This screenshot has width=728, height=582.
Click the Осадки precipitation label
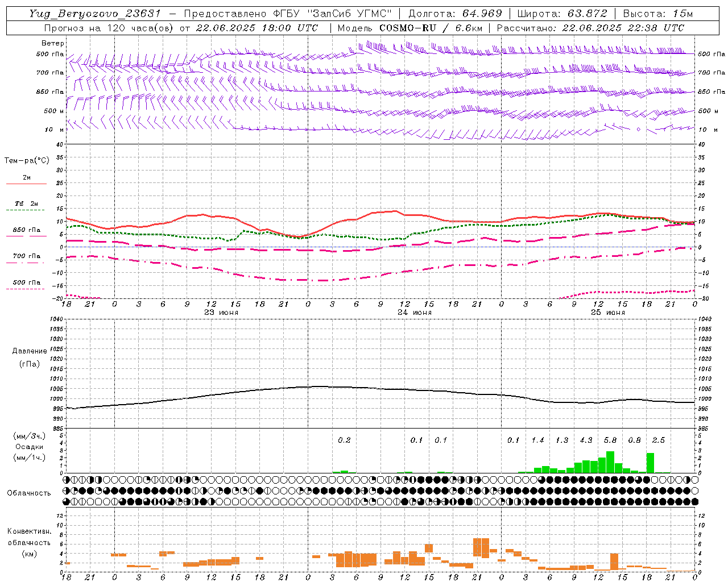coord(29,447)
